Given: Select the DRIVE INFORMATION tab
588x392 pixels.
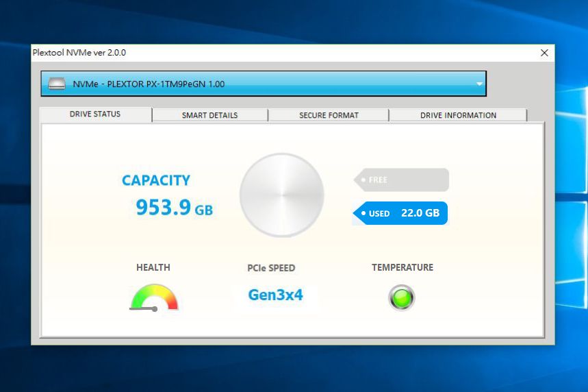Looking at the screenshot, I should (458, 115).
